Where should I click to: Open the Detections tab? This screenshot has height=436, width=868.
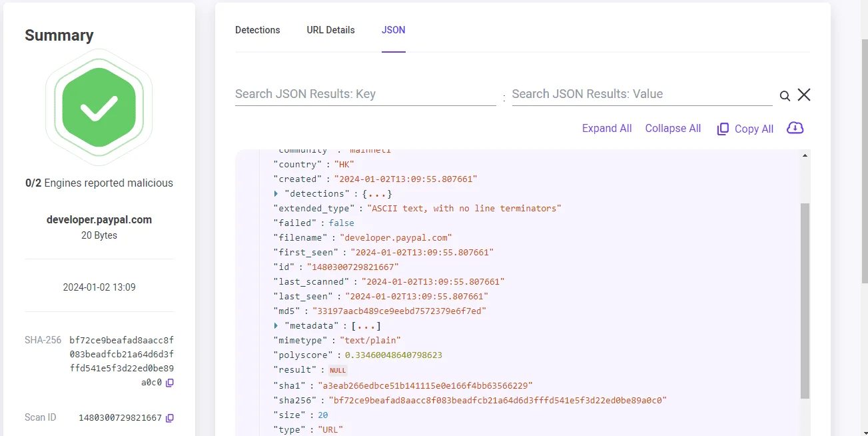pos(258,30)
